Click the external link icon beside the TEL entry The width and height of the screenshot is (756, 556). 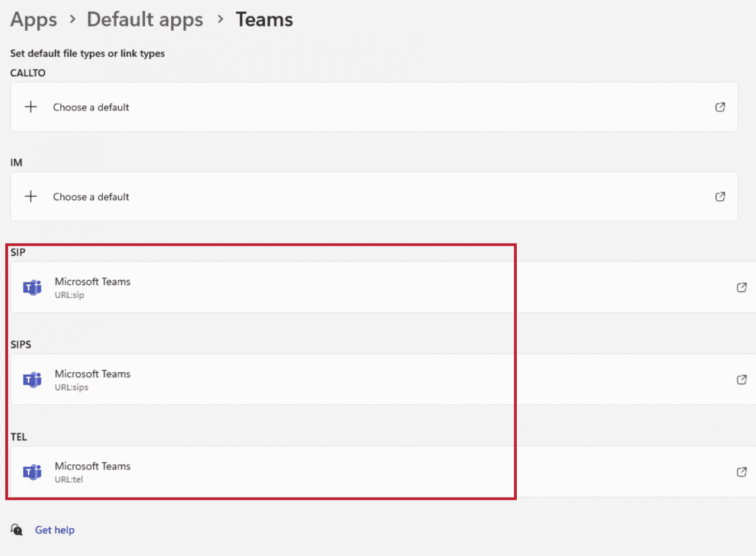click(x=741, y=472)
